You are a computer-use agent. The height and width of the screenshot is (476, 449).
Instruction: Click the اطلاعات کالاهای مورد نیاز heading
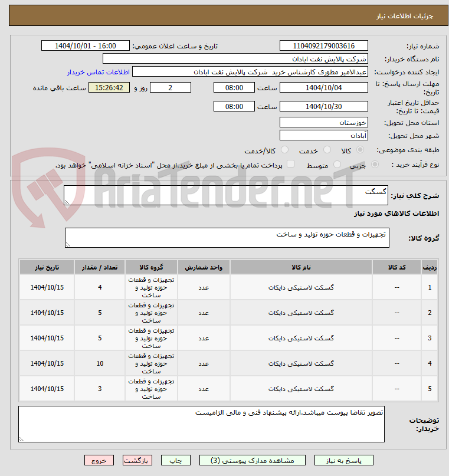point(396,214)
